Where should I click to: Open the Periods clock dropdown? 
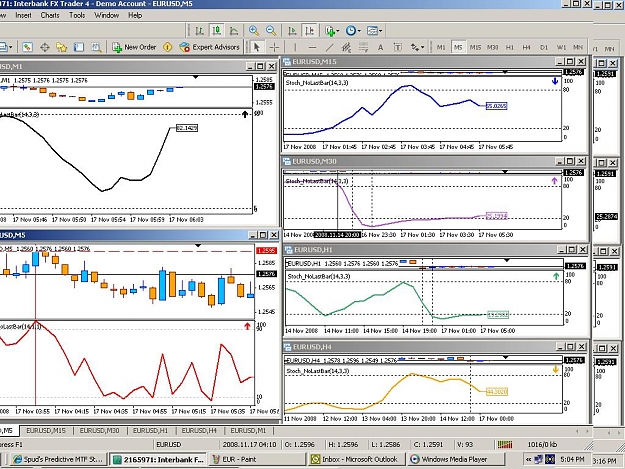(353, 31)
